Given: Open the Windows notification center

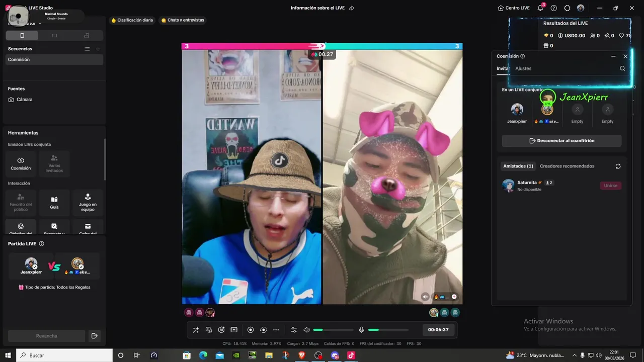Looking at the screenshot, I should tap(633, 355).
